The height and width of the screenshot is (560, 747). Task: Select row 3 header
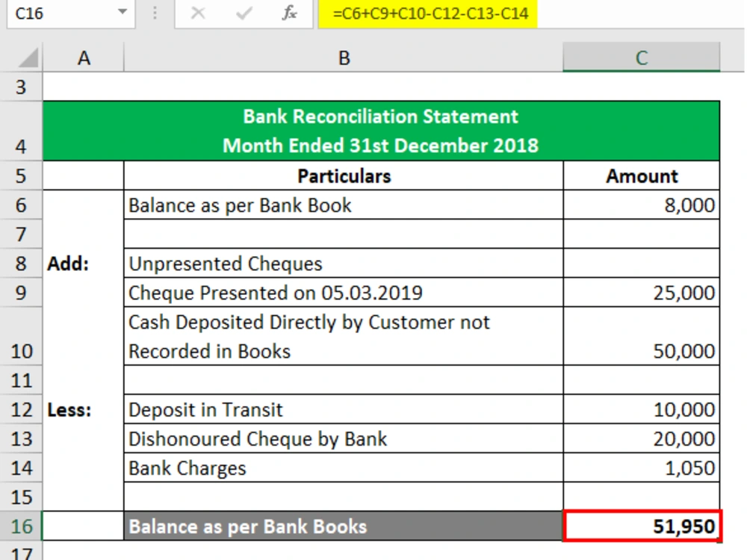click(x=21, y=87)
